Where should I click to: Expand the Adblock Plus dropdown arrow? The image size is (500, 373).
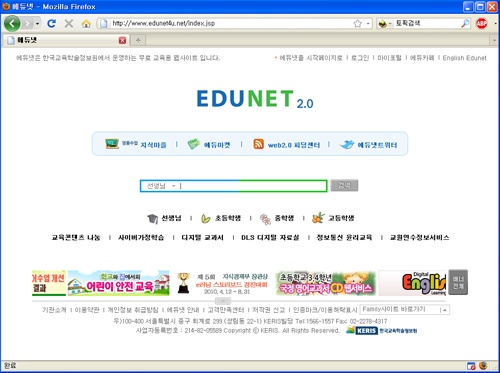tap(495, 24)
